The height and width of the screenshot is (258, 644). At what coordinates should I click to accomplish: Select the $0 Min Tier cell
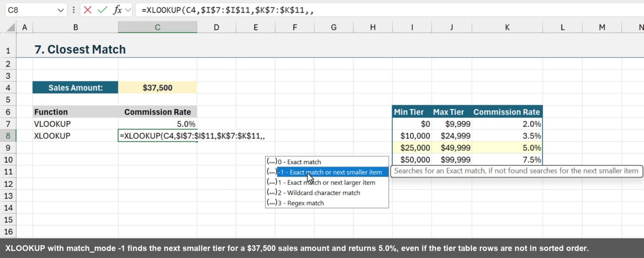click(x=412, y=124)
